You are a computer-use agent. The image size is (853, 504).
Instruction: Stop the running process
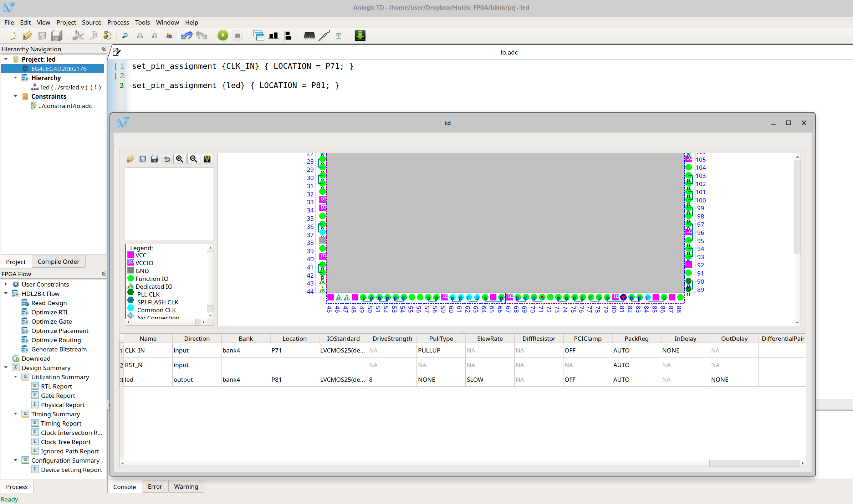237,35
